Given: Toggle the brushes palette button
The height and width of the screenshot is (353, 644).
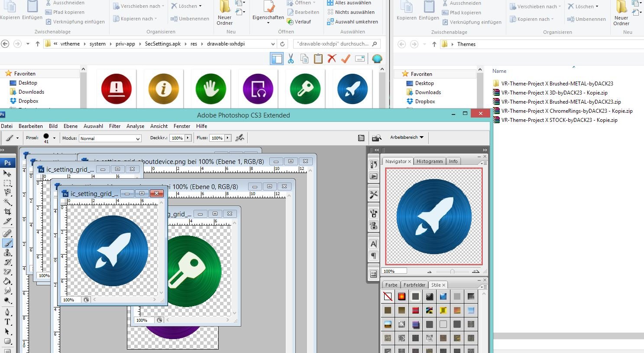Looking at the screenshot, I should (361, 138).
